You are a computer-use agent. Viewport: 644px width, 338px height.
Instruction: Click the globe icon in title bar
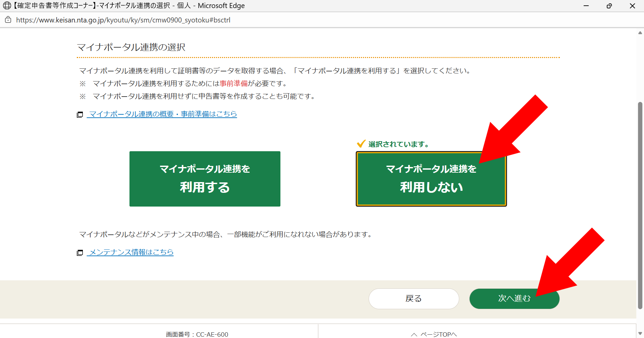pos(7,6)
